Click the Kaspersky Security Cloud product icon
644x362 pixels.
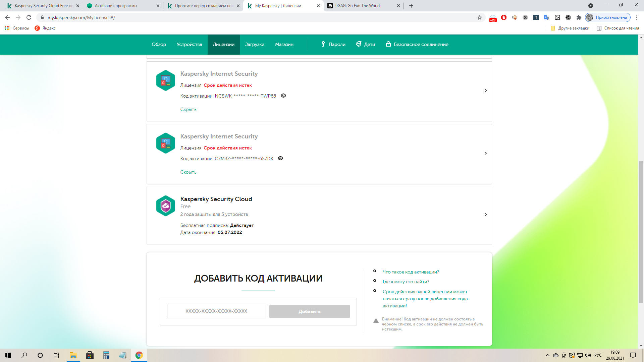click(166, 206)
